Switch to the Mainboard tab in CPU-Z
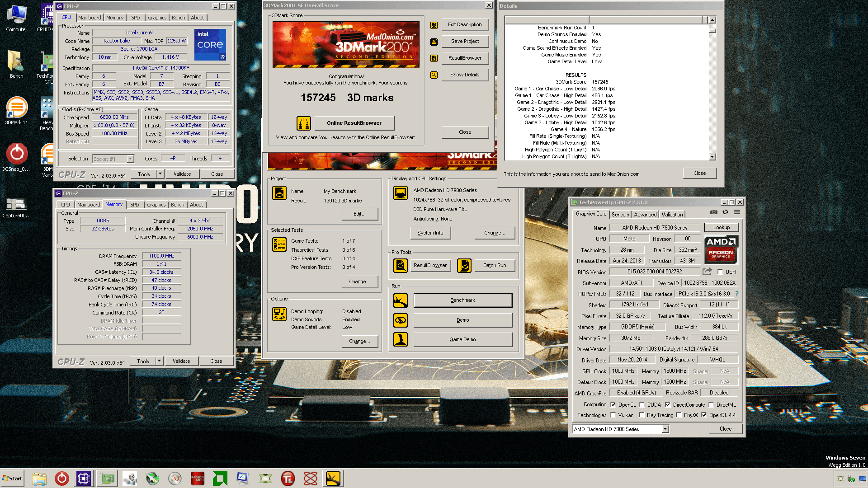Screen dimensions: 868x488 coord(90,18)
